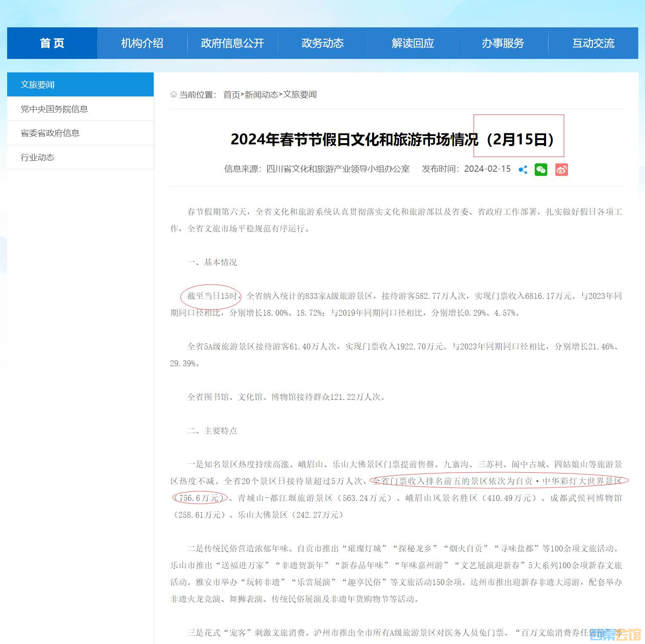Click the 首页 breadcrumb link

(x=231, y=95)
